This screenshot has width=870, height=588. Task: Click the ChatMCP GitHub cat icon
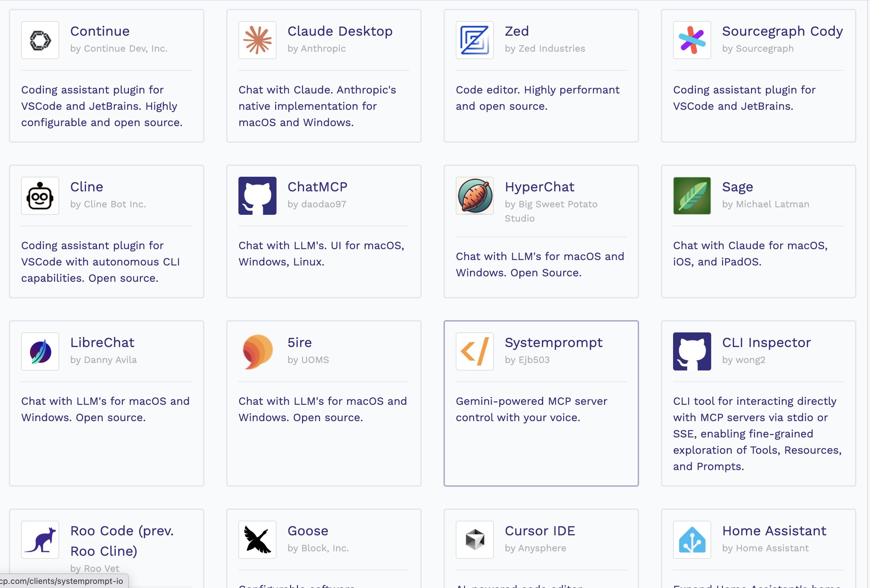[x=257, y=196]
